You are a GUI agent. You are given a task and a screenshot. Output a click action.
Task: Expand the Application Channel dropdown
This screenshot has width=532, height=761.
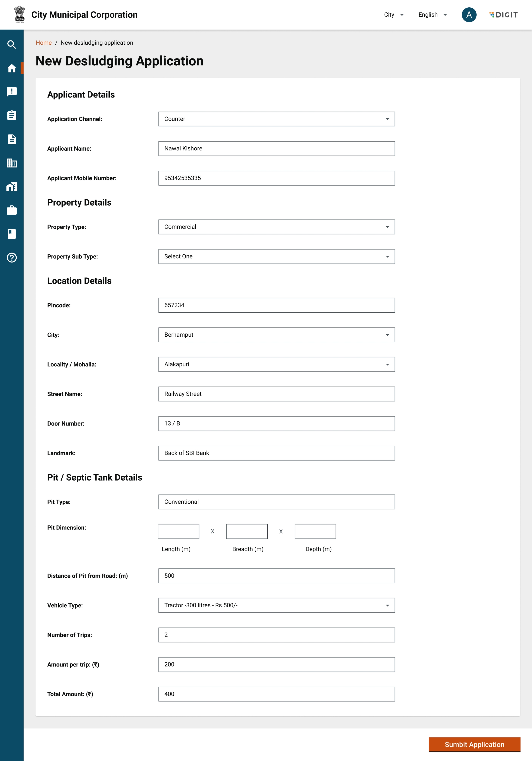(x=276, y=119)
